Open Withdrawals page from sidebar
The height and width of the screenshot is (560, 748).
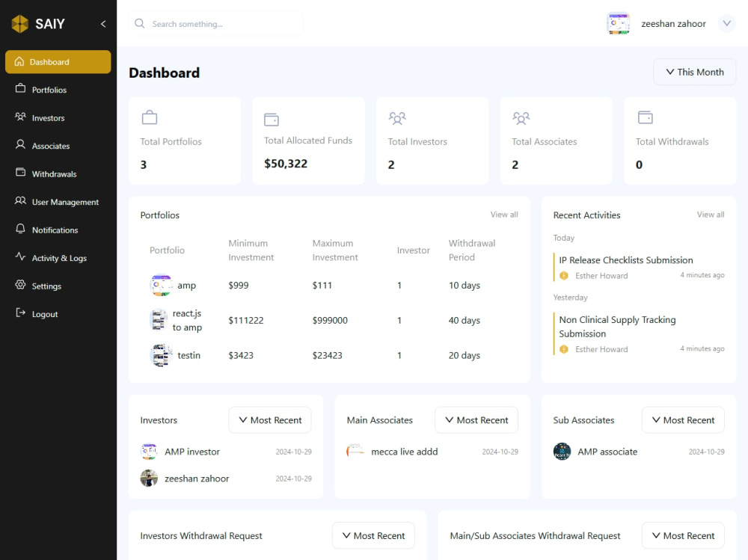pos(58,174)
